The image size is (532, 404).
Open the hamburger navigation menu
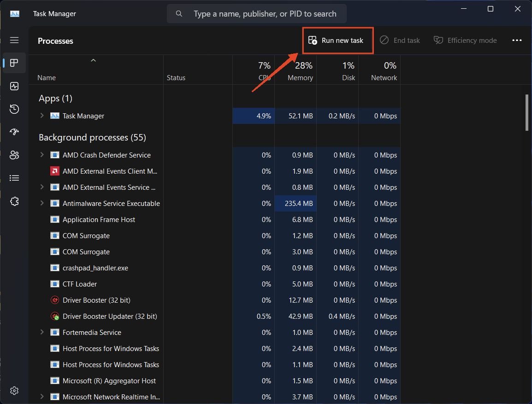(14, 40)
